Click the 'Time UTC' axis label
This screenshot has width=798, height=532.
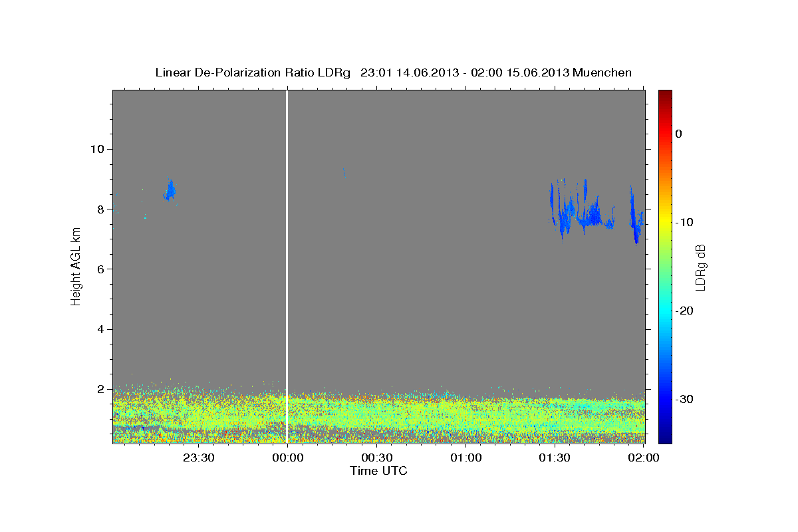pos(378,471)
